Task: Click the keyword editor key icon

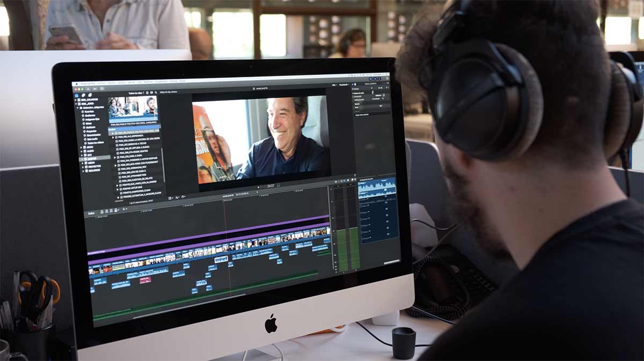Action: (95, 89)
